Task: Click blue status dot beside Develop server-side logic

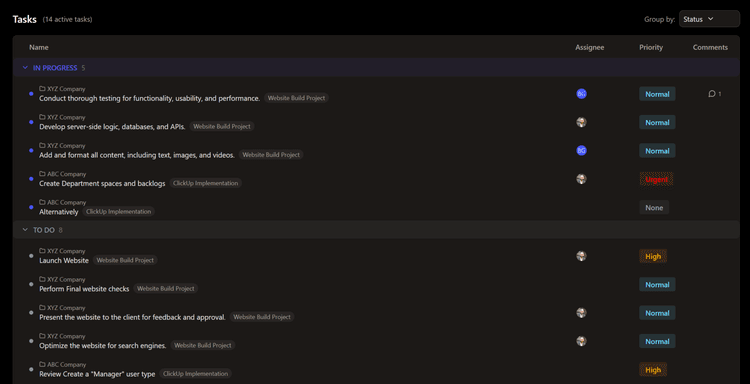Action: pos(31,122)
